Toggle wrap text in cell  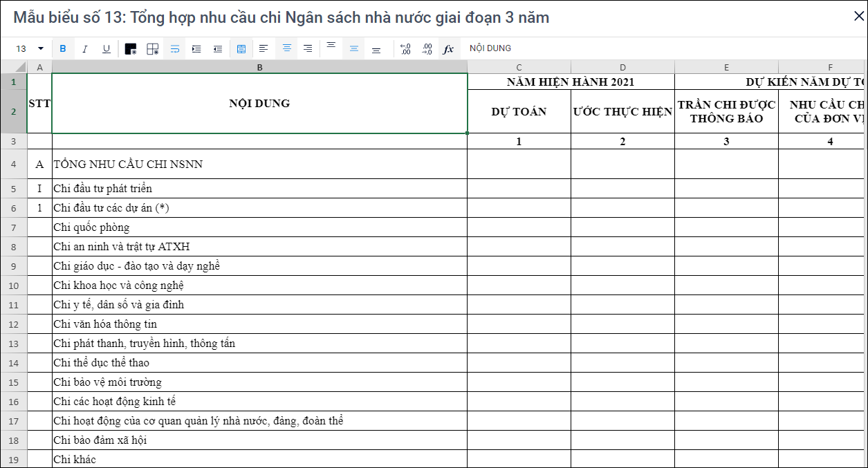click(x=175, y=48)
